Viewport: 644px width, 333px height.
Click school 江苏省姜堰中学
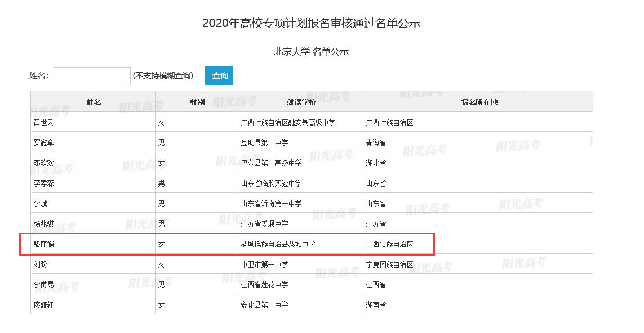coord(264,224)
